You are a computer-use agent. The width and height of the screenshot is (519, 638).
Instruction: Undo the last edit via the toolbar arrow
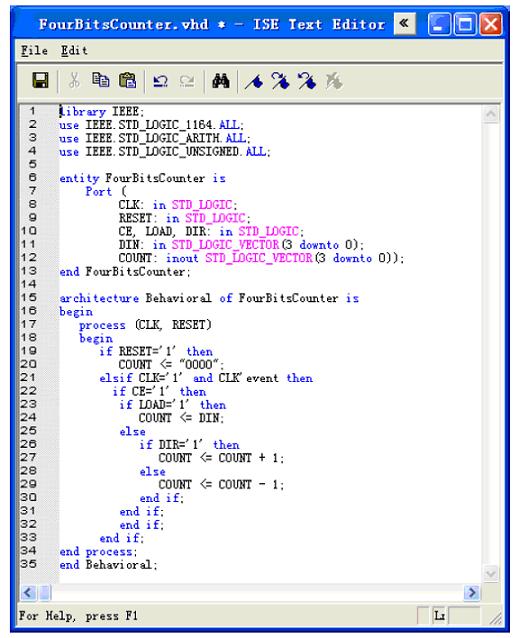(x=161, y=81)
